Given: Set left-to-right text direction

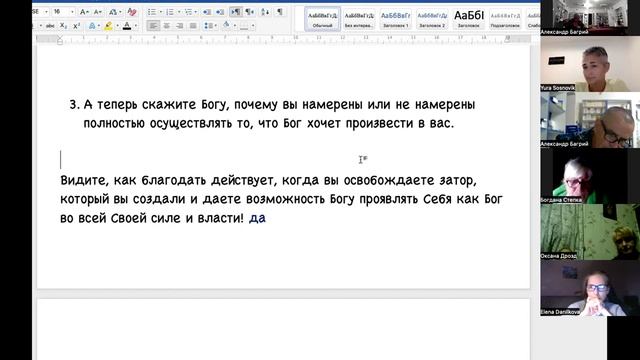Looking at the screenshot, I should coord(236,12).
